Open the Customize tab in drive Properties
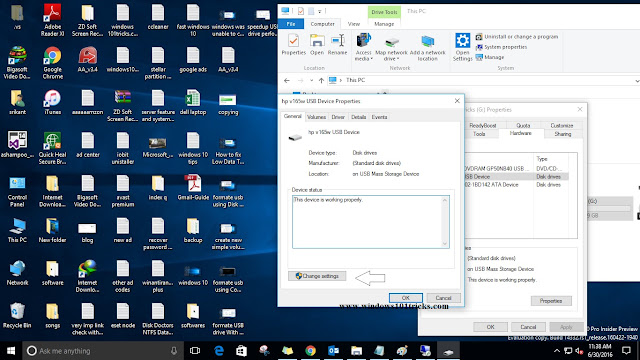The width and height of the screenshot is (640, 360). pos(562,126)
